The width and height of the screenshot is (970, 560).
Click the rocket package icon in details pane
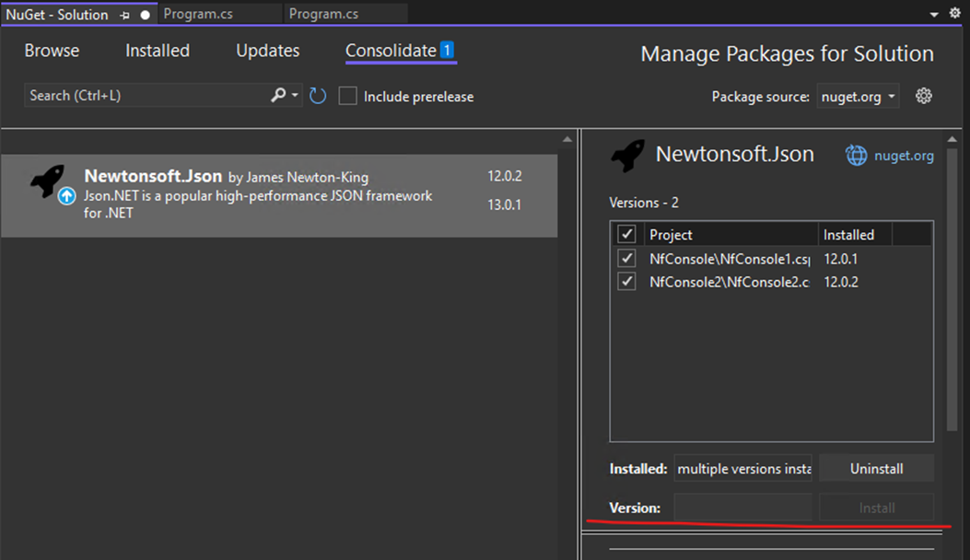[x=626, y=155]
